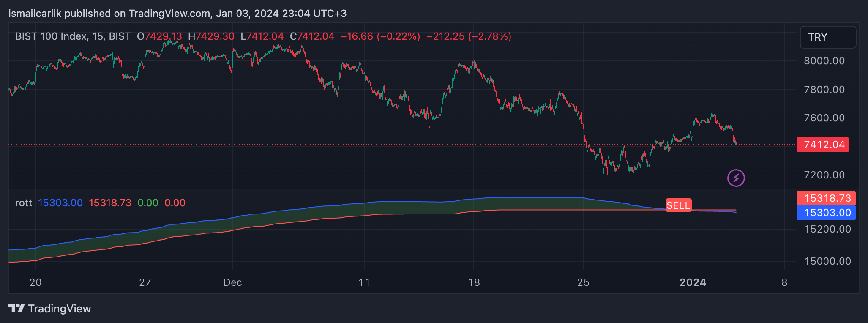Viewport: 868px width, 323px height.
Task: Click the 15200.00 indicator axis value
Action: (x=827, y=229)
